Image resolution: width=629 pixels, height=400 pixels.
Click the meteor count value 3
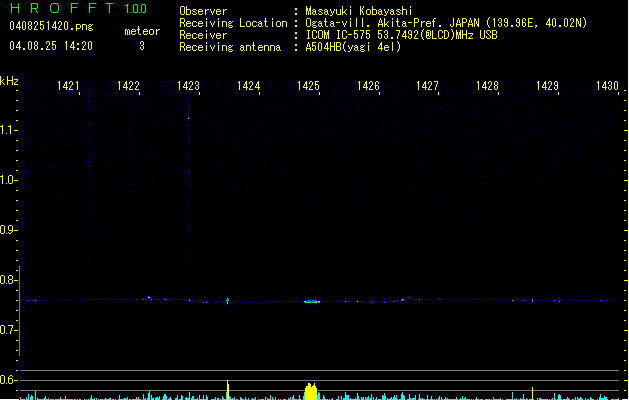[142, 46]
